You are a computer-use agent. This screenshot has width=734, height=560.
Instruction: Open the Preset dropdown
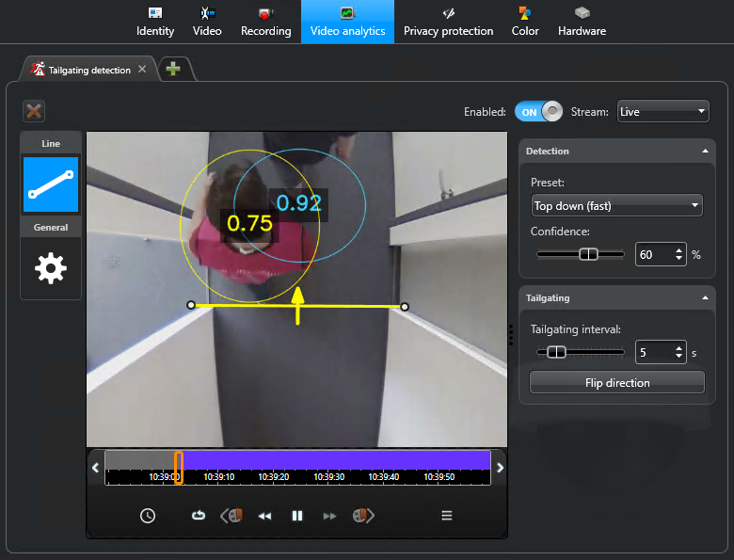[x=616, y=205]
